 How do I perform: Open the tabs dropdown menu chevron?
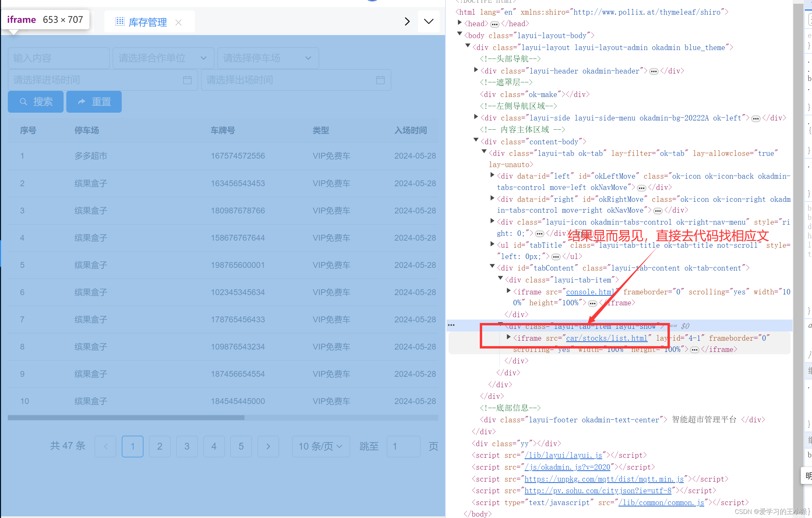pos(429,21)
